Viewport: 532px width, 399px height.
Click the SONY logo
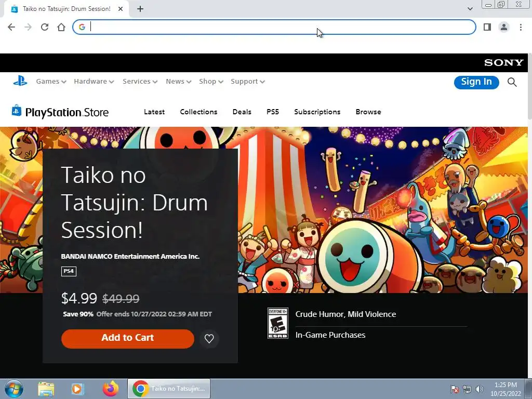click(503, 63)
